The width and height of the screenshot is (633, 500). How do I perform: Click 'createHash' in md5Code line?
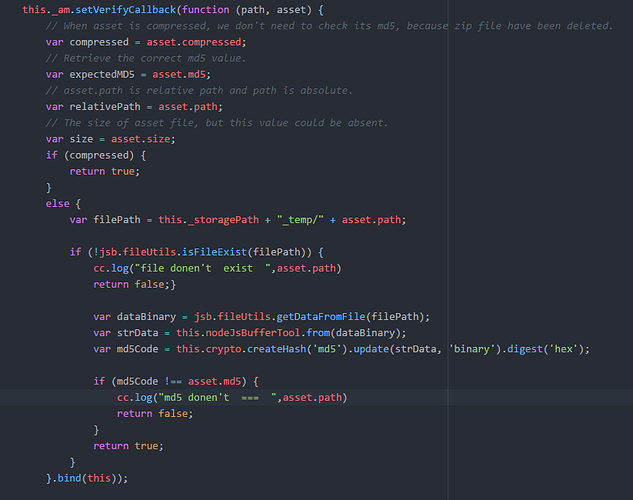click(277, 349)
